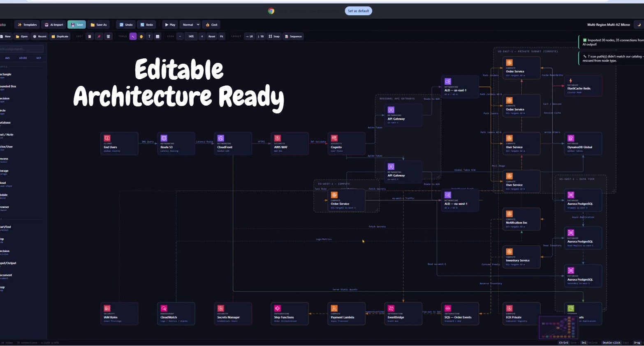Click the Route 53 node icon
The width and height of the screenshot is (644, 346).
click(164, 138)
